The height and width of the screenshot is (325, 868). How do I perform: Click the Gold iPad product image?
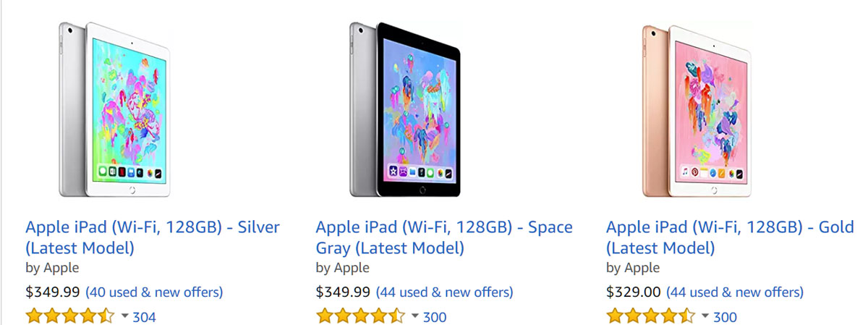(x=696, y=109)
